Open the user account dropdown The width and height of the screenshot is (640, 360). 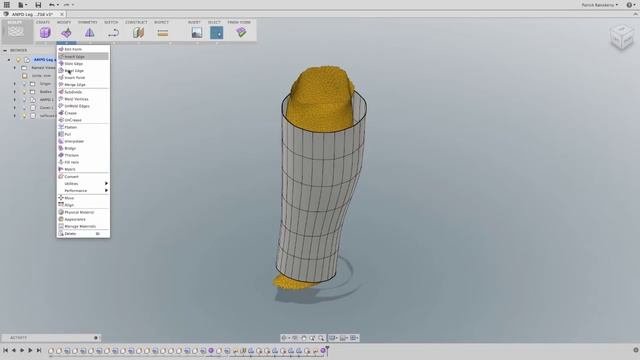tap(600, 5)
